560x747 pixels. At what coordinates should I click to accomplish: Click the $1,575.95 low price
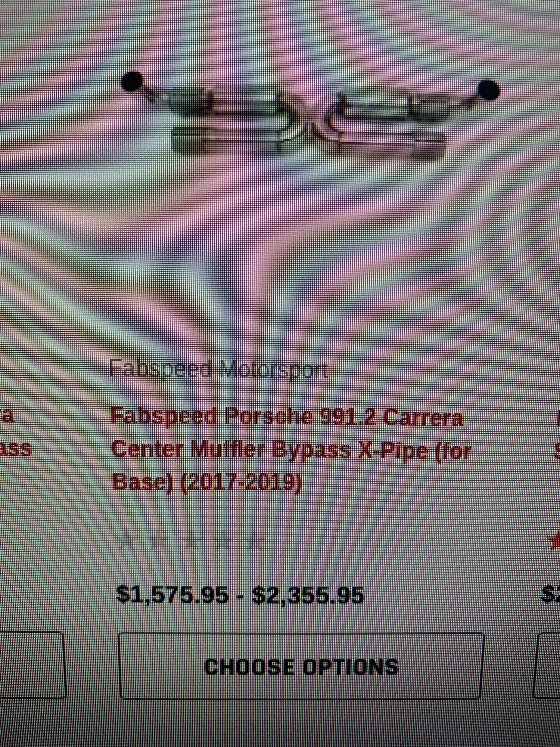pos(172,594)
